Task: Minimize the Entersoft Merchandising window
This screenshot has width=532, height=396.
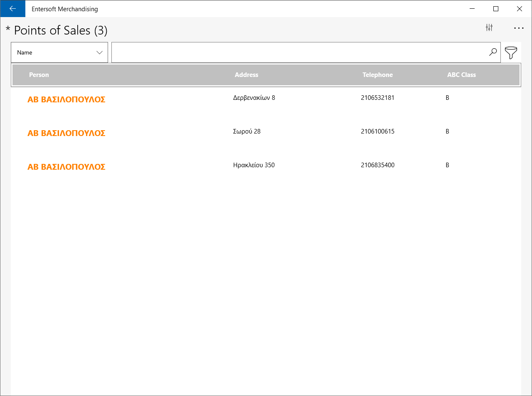Action: click(x=472, y=9)
